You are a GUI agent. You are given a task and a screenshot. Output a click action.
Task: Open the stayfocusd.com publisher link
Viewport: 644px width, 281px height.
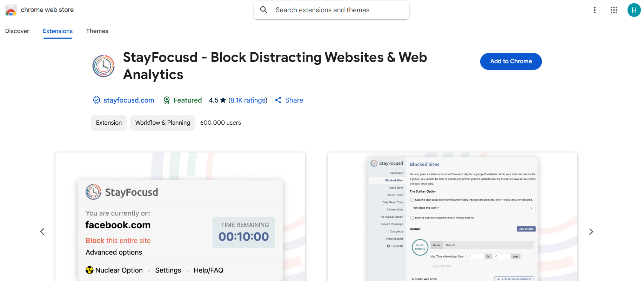click(x=129, y=100)
